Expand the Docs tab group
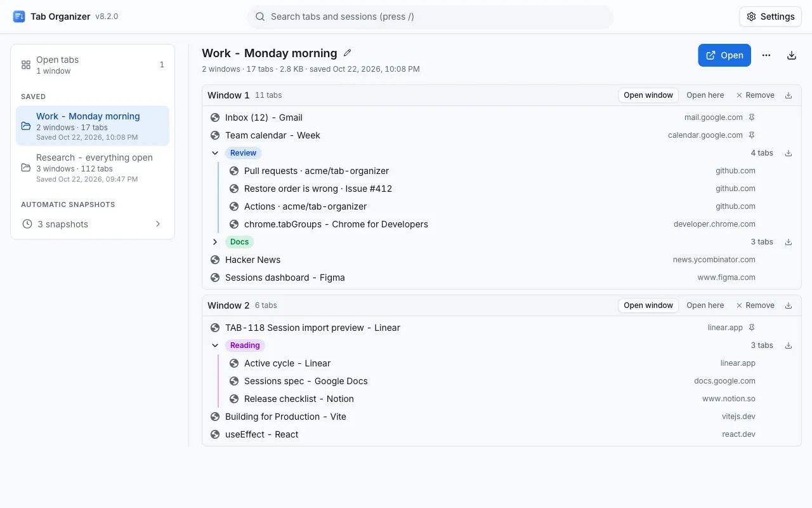The width and height of the screenshot is (812, 508). pos(215,242)
